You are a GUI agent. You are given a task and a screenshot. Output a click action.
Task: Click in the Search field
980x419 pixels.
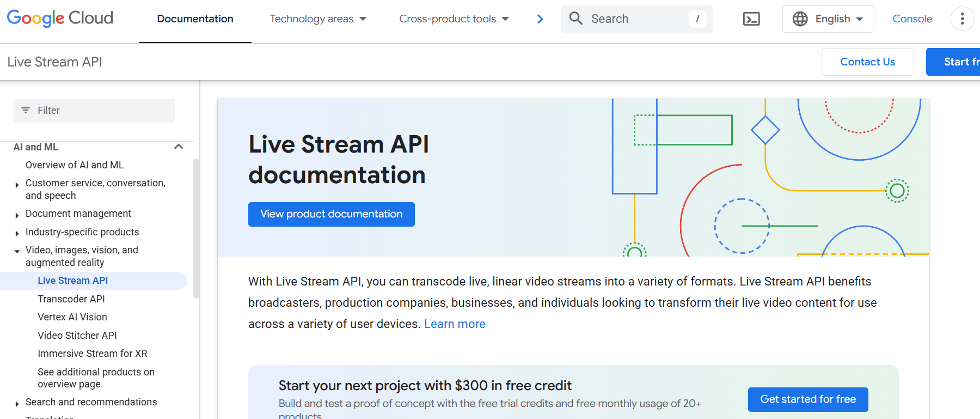(x=636, y=19)
